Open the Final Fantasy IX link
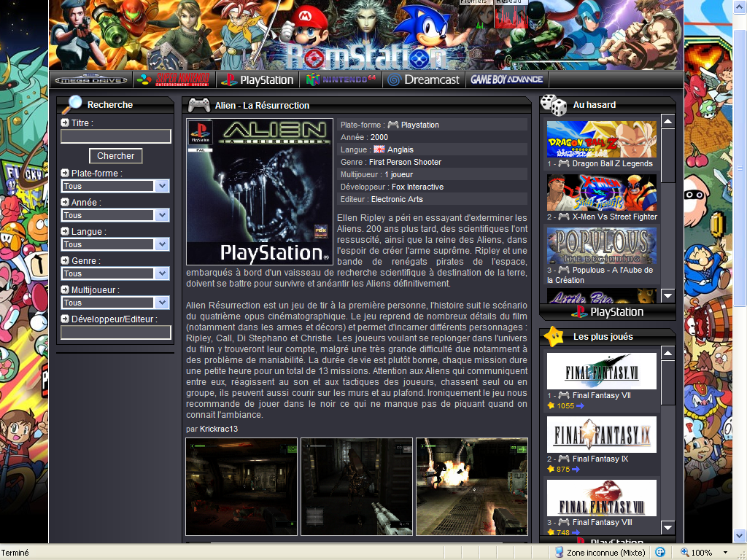The height and width of the screenshot is (560, 747). pyautogui.click(x=600, y=459)
